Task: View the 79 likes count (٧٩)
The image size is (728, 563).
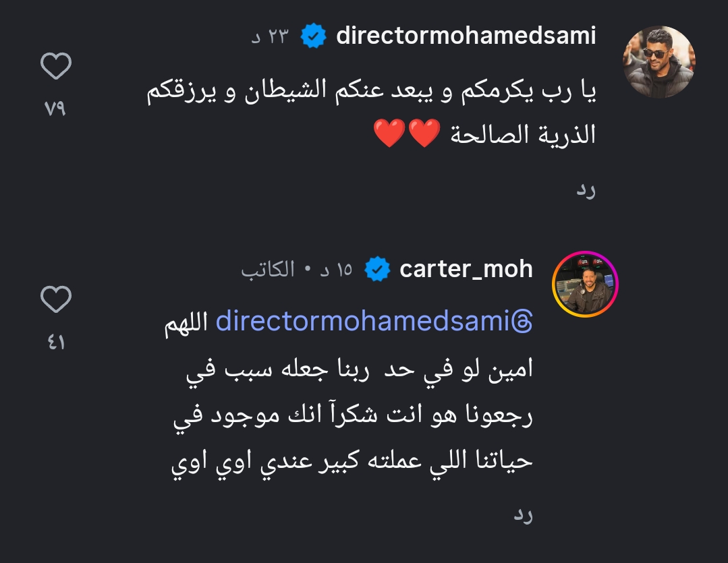Action: 55,109
